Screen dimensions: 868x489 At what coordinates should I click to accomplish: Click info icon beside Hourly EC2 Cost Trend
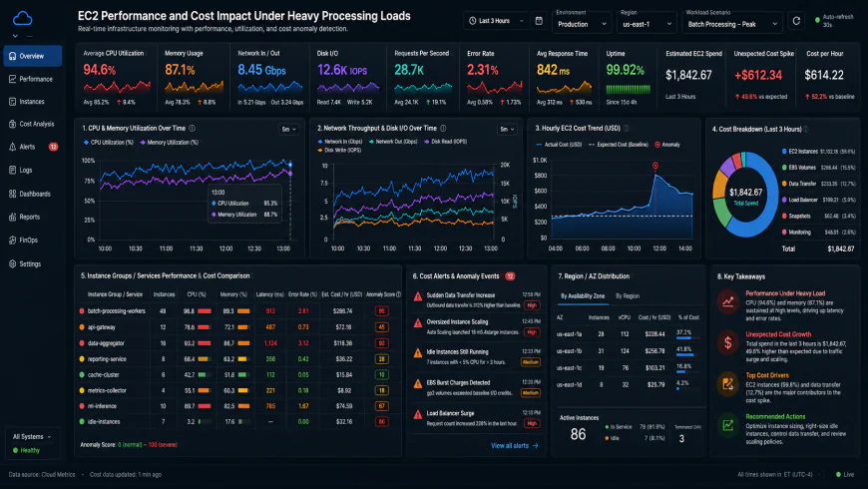pyautogui.click(x=627, y=128)
